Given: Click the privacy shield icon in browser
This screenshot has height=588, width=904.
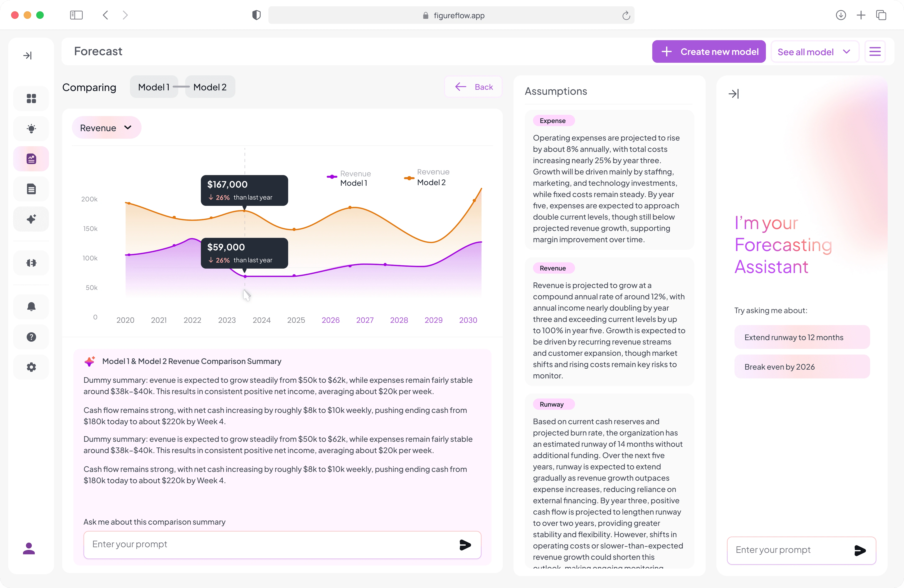Looking at the screenshot, I should tap(256, 15).
